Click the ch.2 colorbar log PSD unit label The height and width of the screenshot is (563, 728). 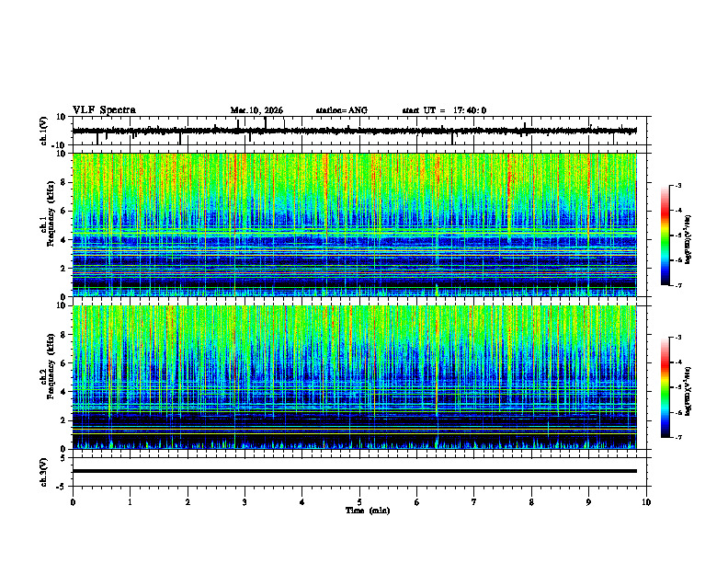tap(688, 392)
